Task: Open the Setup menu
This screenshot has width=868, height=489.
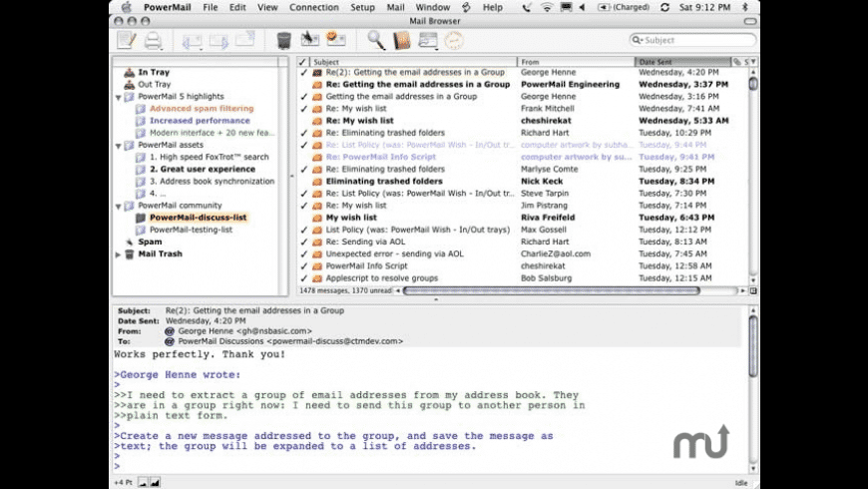Action: click(x=362, y=7)
